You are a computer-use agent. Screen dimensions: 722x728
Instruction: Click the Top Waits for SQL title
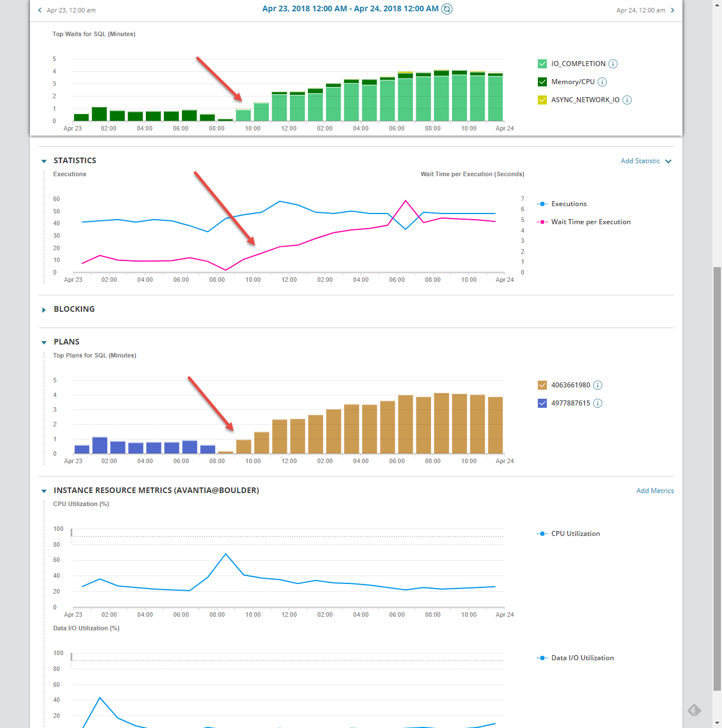point(94,34)
